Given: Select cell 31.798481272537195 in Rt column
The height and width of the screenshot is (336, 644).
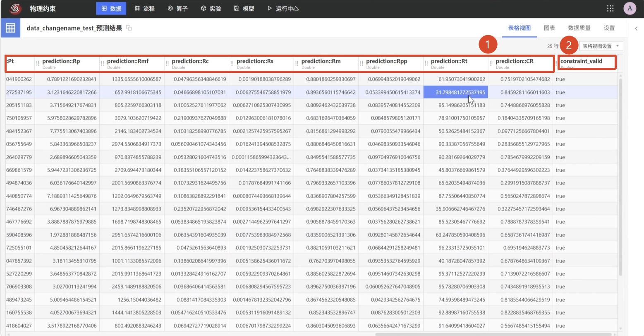Looking at the screenshot, I should tap(456, 92).
